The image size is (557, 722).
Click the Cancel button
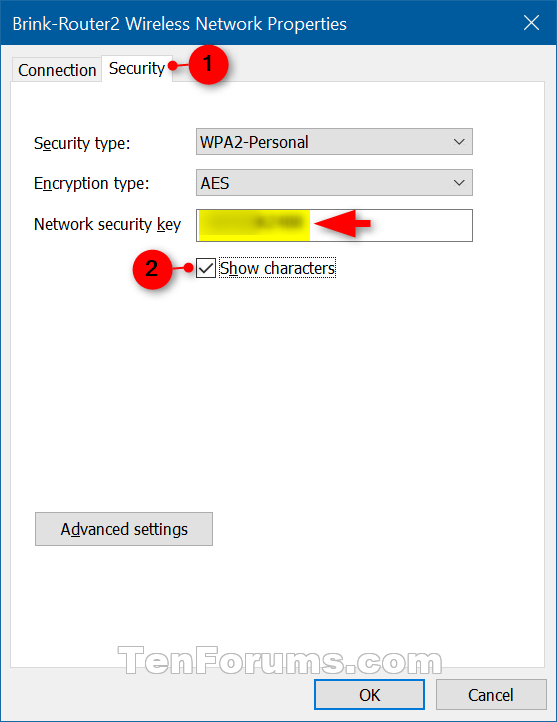click(491, 695)
